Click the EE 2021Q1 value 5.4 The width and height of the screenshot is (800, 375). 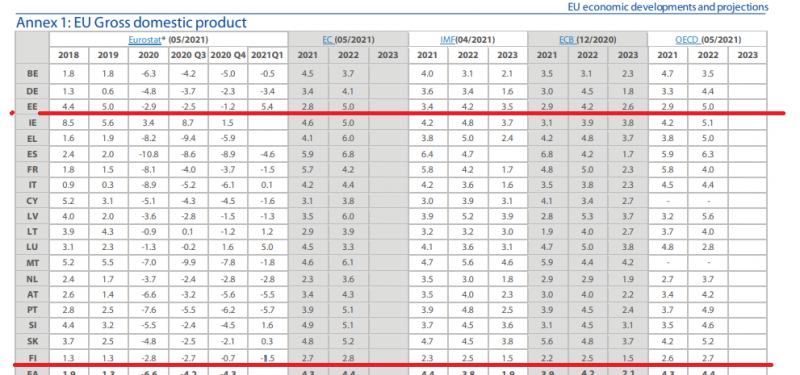click(268, 107)
